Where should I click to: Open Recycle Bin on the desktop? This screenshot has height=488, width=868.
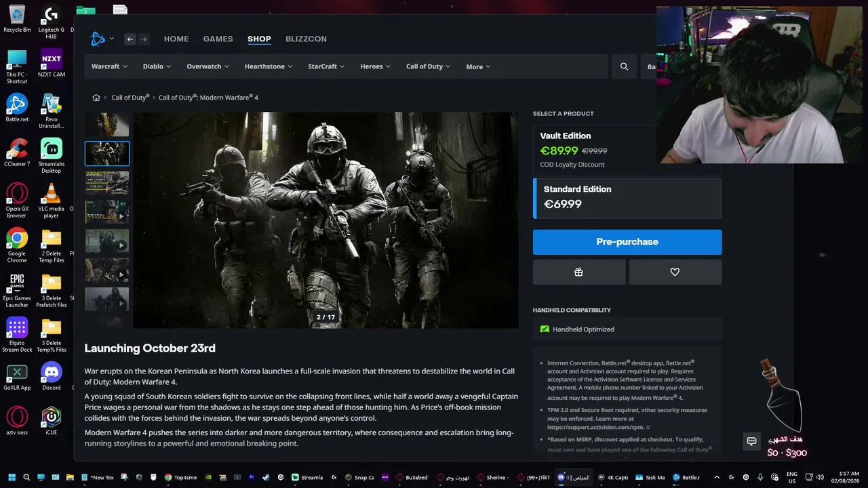pyautogui.click(x=17, y=20)
